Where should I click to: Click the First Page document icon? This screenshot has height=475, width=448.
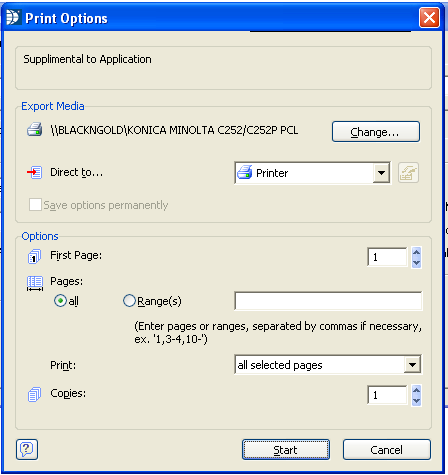34,256
